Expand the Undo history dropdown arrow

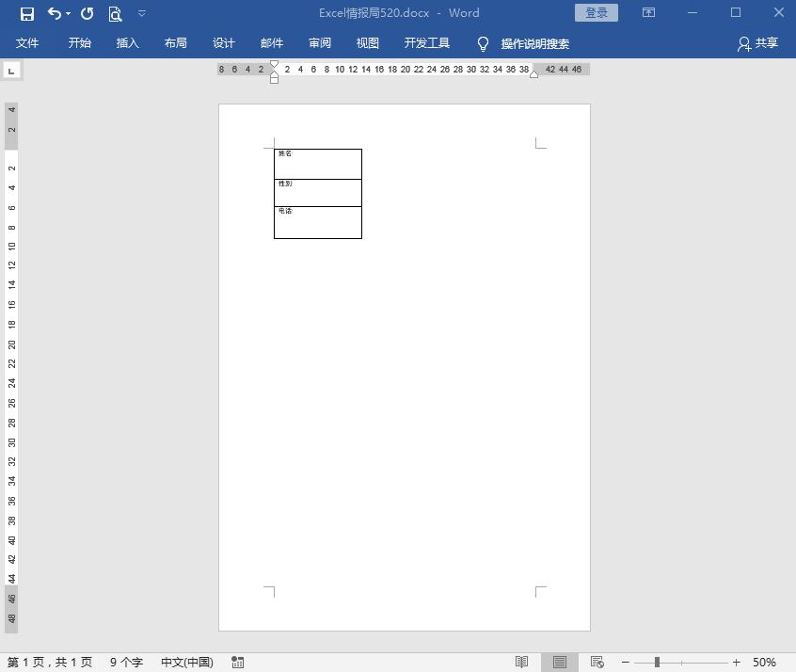tap(69, 14)
